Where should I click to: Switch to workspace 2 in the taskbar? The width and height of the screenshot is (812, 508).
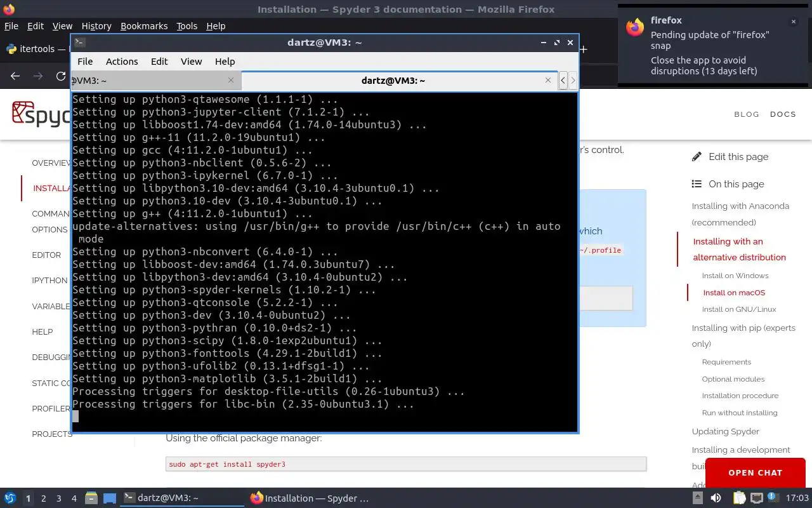tap(43, 498)
